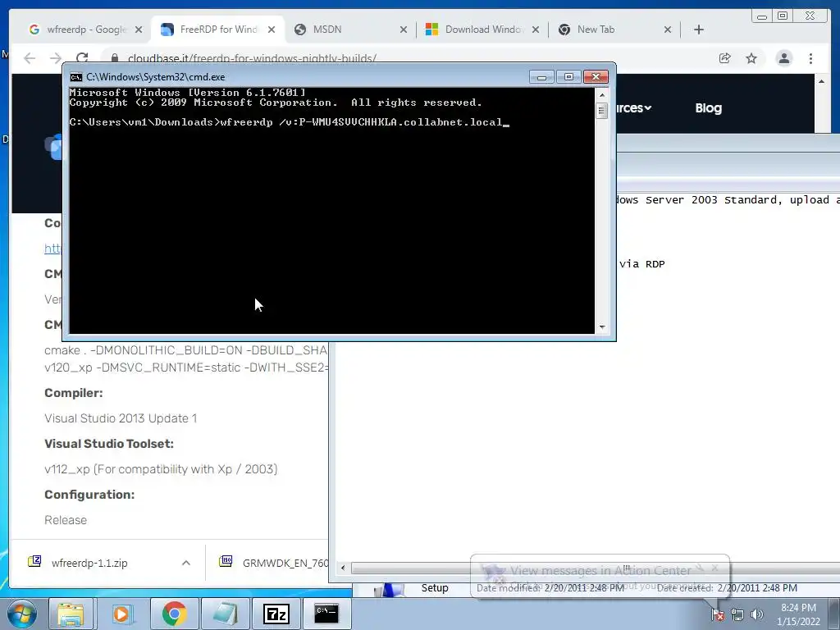Open the Chrome profile avatar

tap(783, 58)
